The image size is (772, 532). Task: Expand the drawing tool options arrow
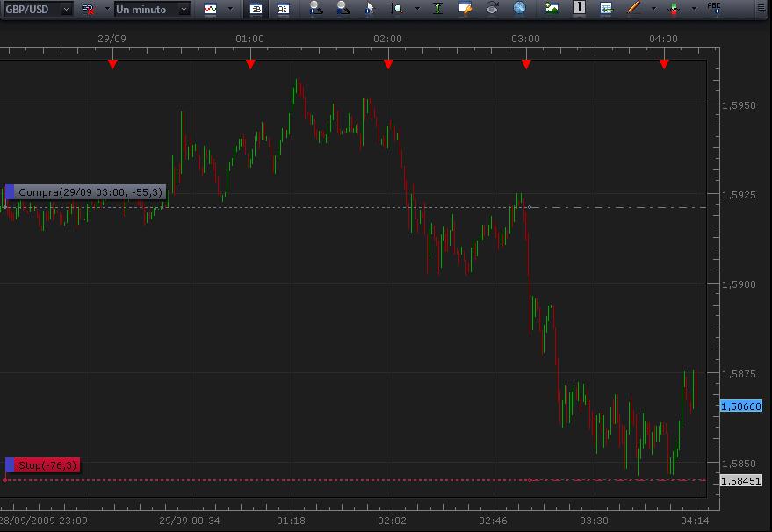coord(653,9)
